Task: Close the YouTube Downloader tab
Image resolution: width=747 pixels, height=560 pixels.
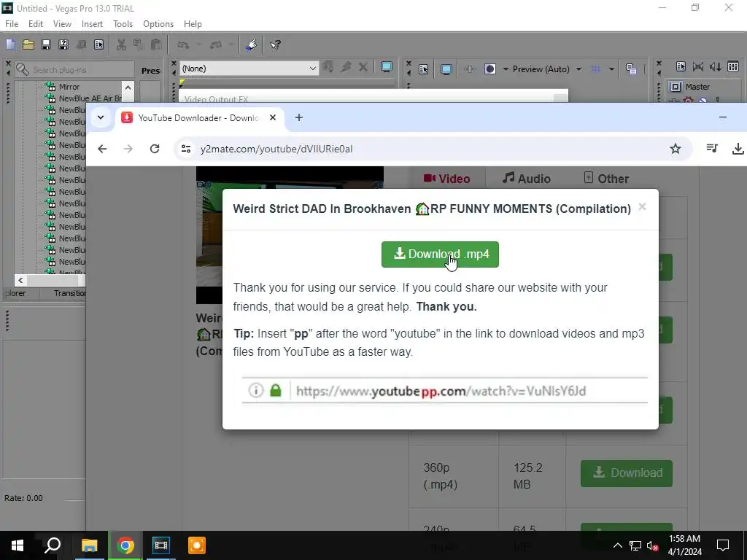Action: pos(273,117)
